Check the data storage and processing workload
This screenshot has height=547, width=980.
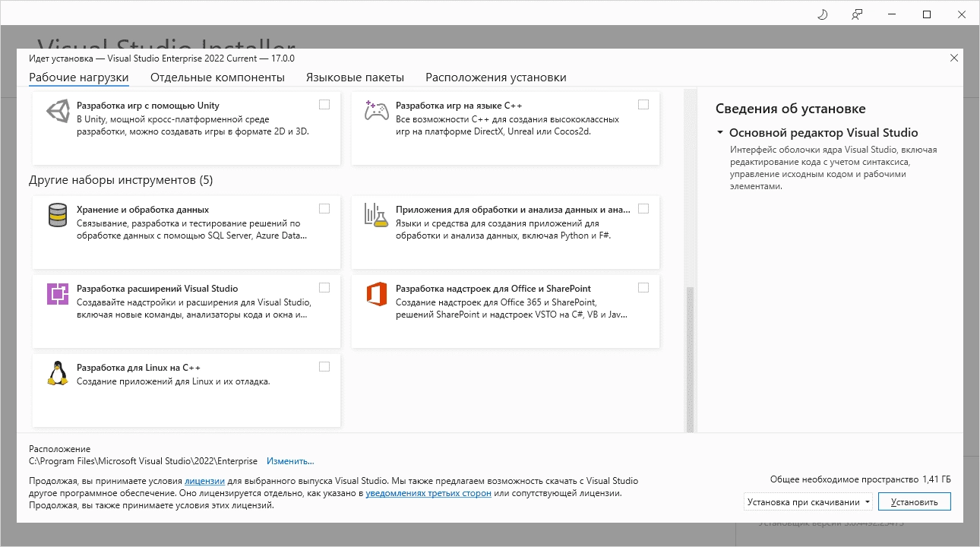324,208
